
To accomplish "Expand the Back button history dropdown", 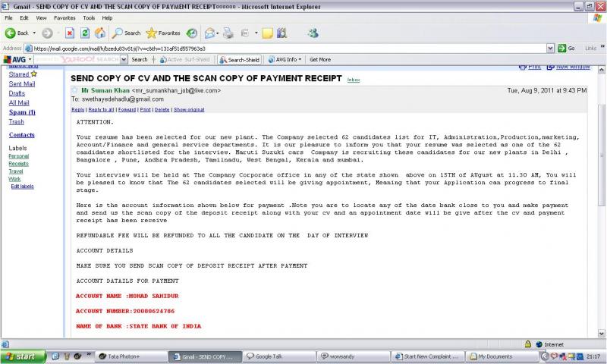I will click(34, 33).
